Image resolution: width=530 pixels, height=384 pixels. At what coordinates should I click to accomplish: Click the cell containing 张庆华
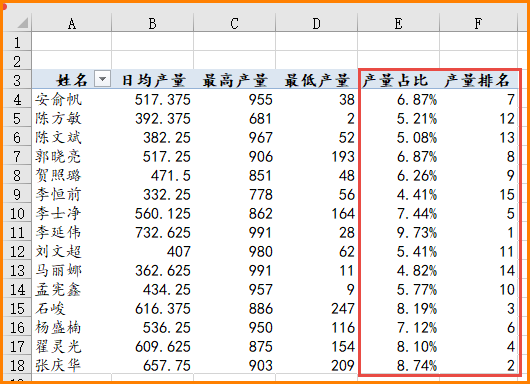72,365
